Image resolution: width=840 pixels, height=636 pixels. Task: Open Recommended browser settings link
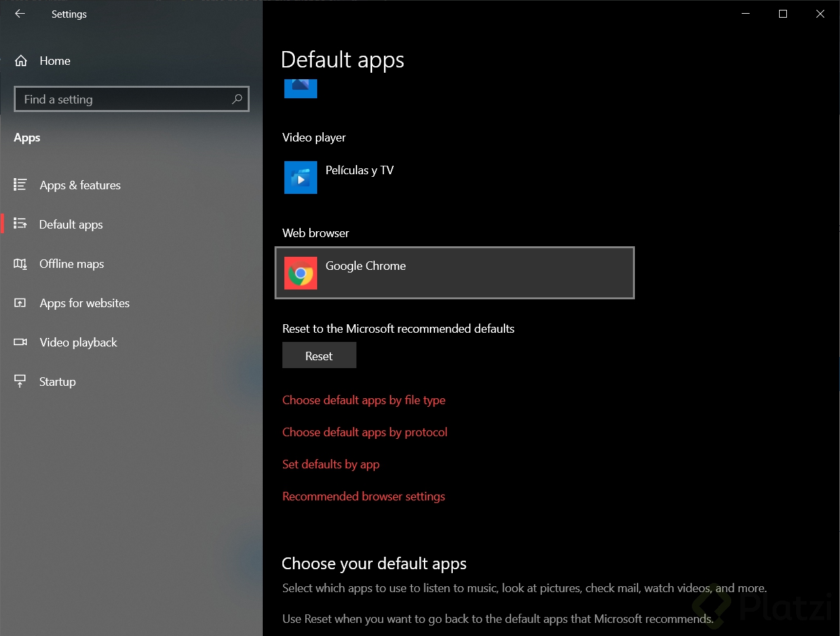pos(364,496)
